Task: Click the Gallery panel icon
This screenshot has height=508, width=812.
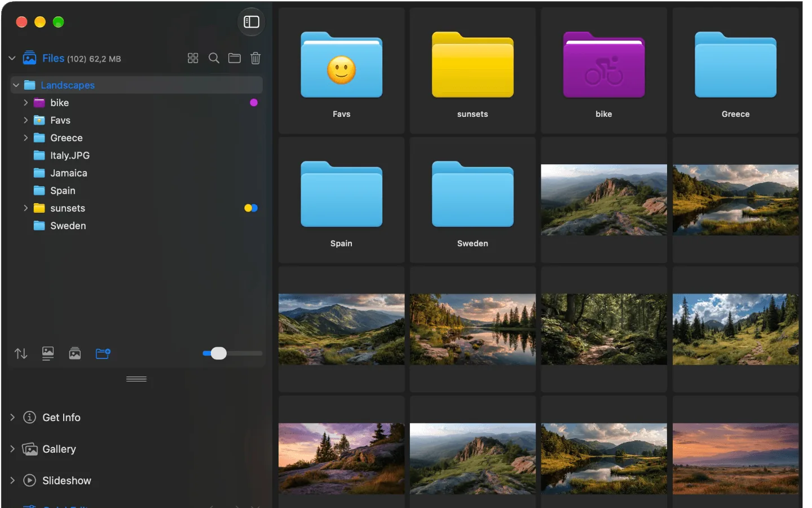Action: [x=29, y=449]
